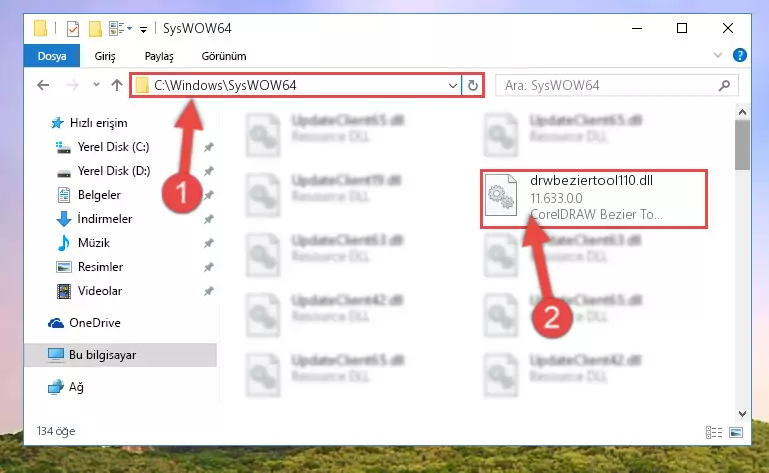
Task: Open the recent locations dropdown arrow
Action: (96, 85)
